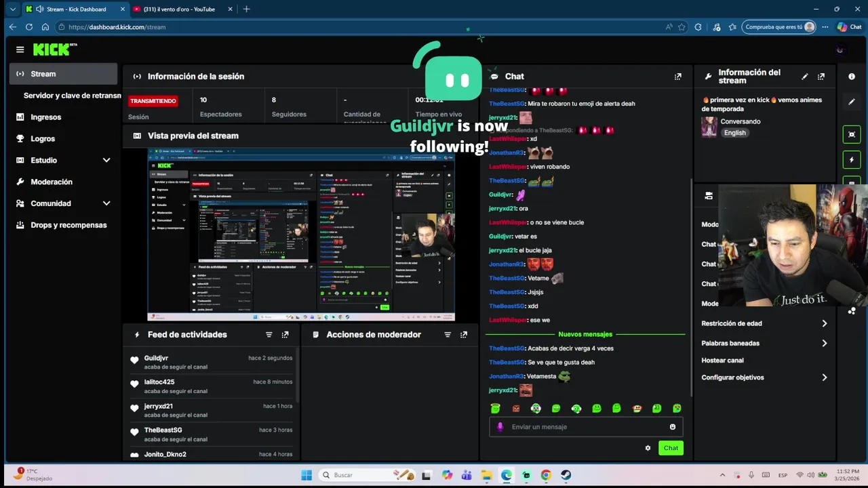Toggle the focus frame icon in right rail

point(852,134)
